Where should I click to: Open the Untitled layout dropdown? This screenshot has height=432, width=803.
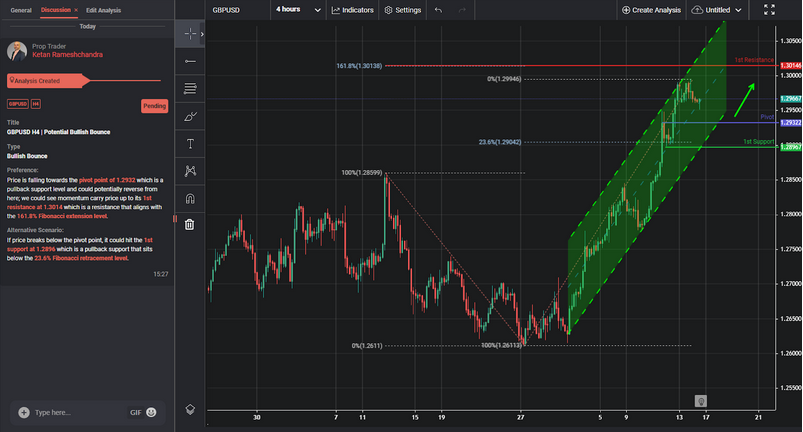pyautogui.click(x=716, y=10)
